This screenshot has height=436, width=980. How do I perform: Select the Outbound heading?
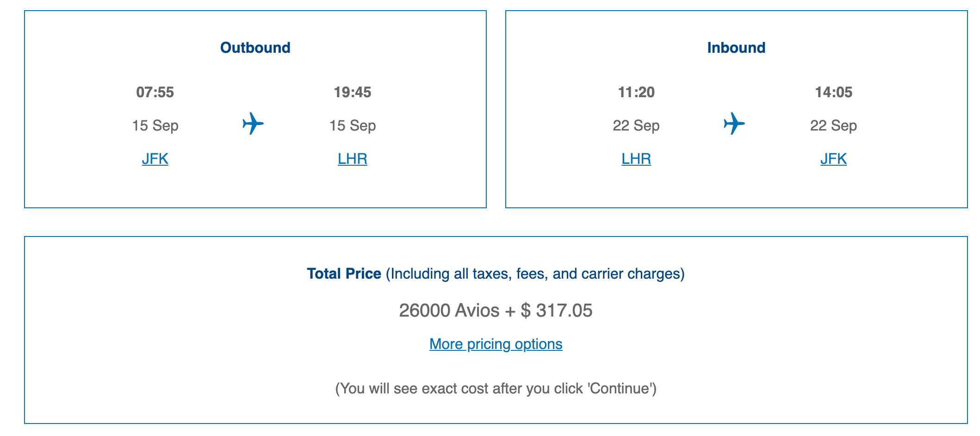coord(255,48)
